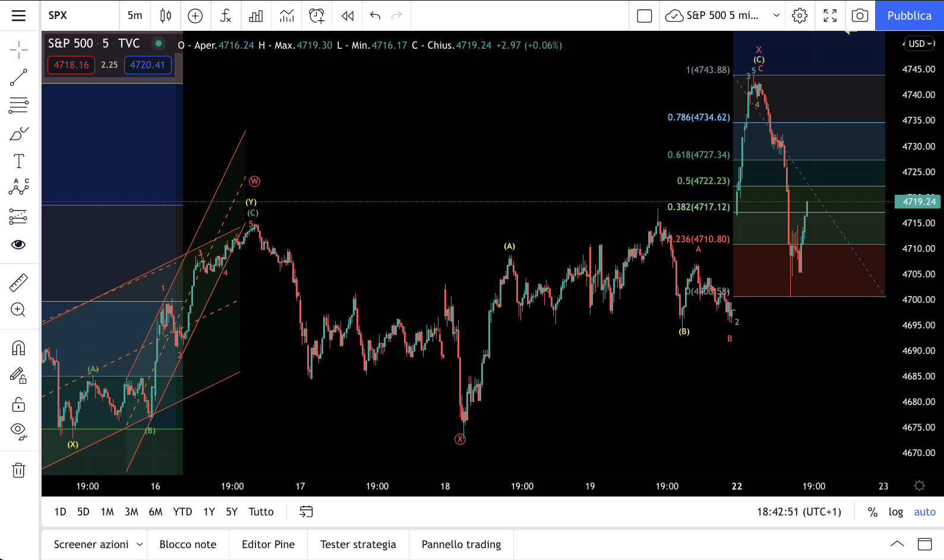The height and width of the screenshot is (560, 944).
Task: Enter fullscreen mode
Action: click(830, 15)
